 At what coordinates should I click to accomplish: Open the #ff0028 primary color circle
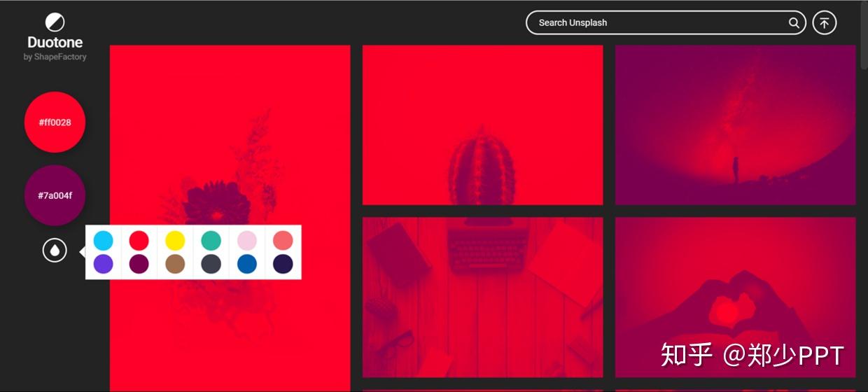point(55,122)
